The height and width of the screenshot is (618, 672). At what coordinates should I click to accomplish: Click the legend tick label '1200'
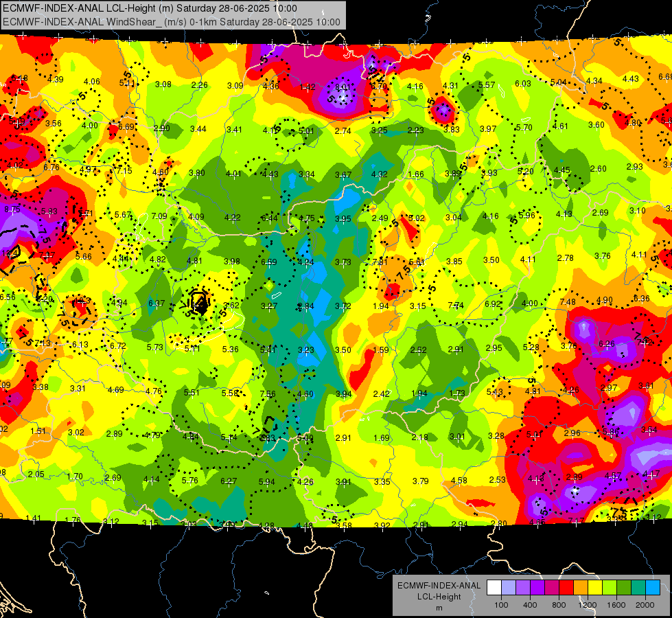pyautogui.click(x=587, y=605)
